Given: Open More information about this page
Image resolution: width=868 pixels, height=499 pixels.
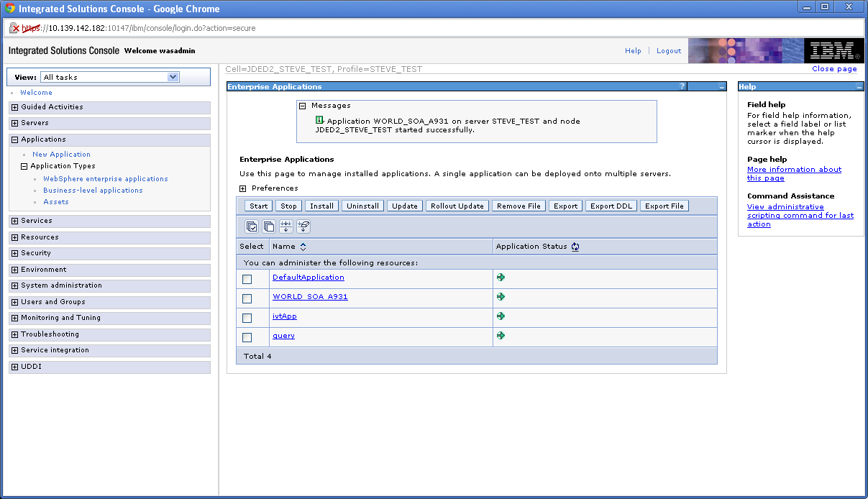Looking at the screenshot, I should pyautogui.click(x=794, y=174).
